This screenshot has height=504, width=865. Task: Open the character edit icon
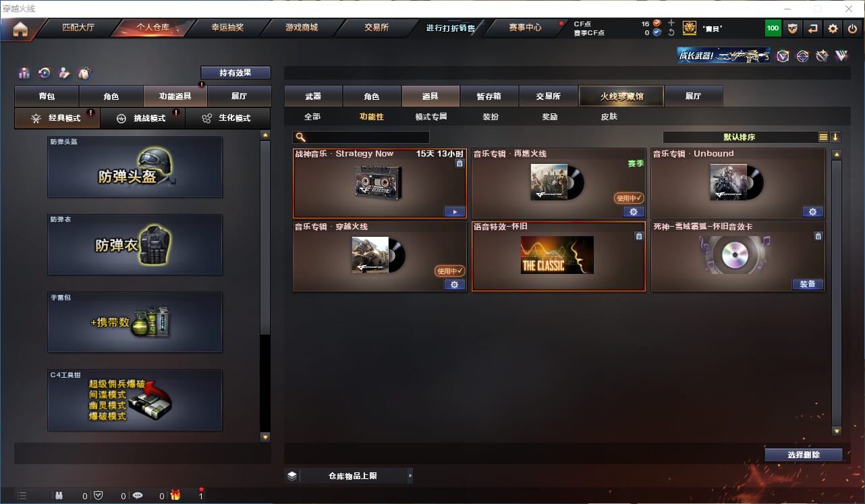pos(65,73)
